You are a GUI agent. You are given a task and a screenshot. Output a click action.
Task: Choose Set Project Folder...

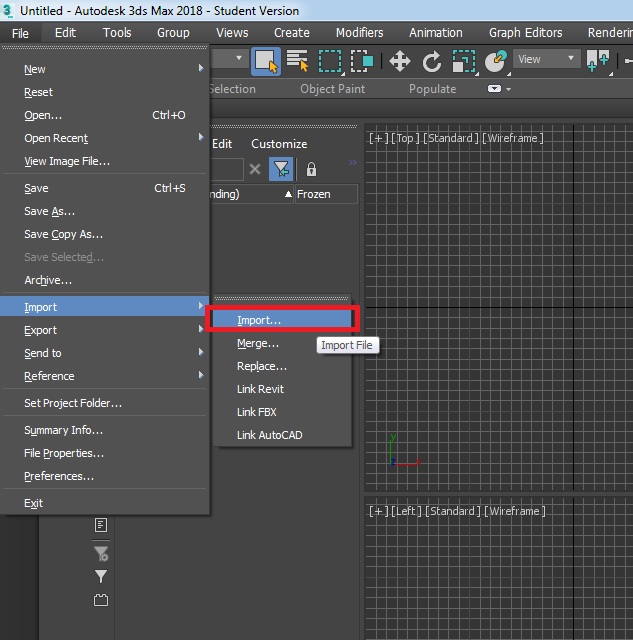coord(104,403)
